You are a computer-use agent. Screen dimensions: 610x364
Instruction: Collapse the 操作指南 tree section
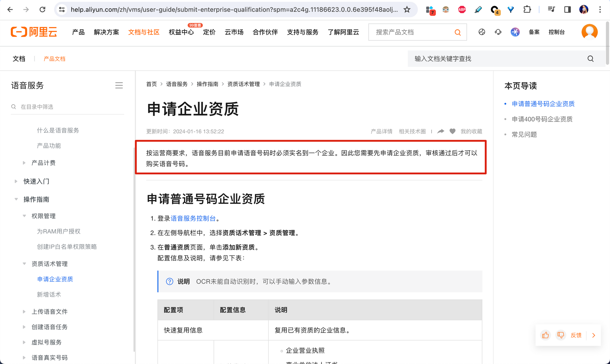pyautogui.click(x=16, y=199)
